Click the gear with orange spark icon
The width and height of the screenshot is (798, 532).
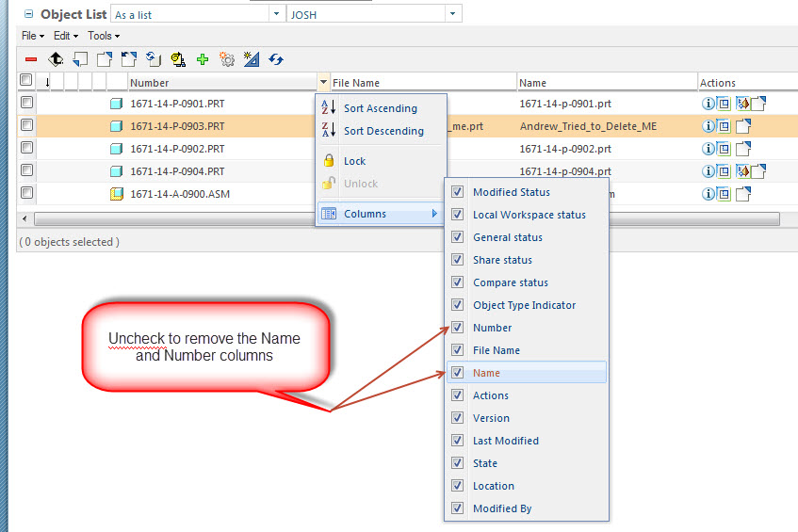point(226,59)
